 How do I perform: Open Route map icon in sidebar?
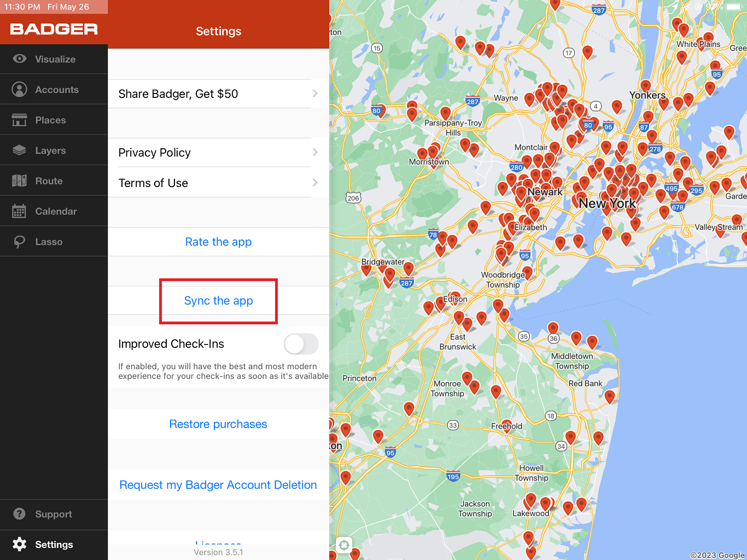(x=20, y=180)
